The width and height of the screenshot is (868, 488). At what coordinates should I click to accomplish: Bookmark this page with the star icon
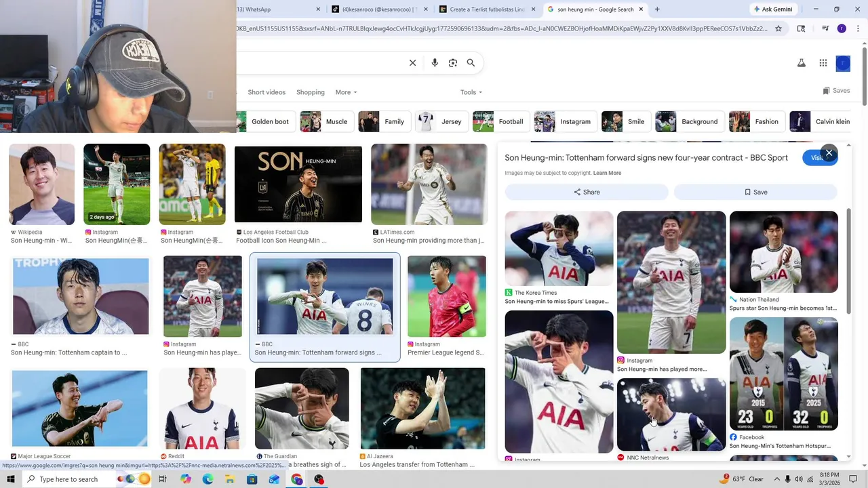(x=778, y=28)
